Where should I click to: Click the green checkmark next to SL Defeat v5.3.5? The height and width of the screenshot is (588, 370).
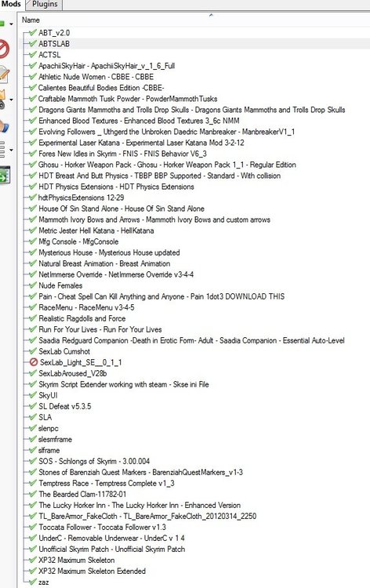point(33,406)
